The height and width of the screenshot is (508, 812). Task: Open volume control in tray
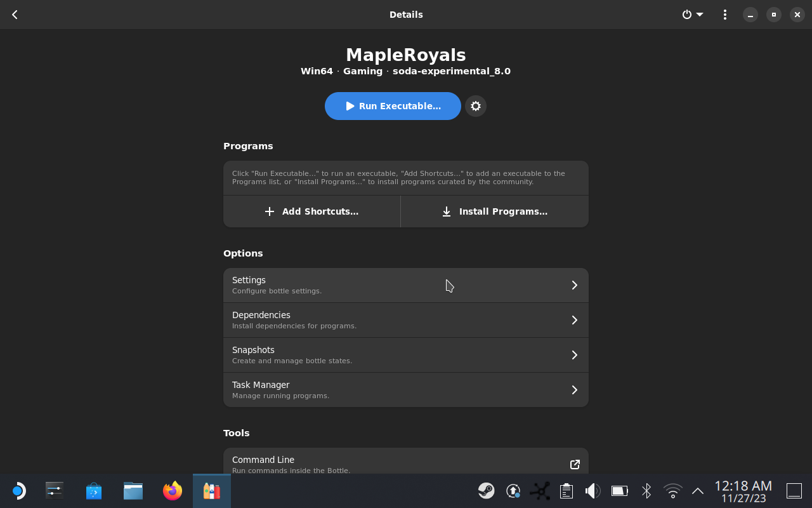click(593, 491)
